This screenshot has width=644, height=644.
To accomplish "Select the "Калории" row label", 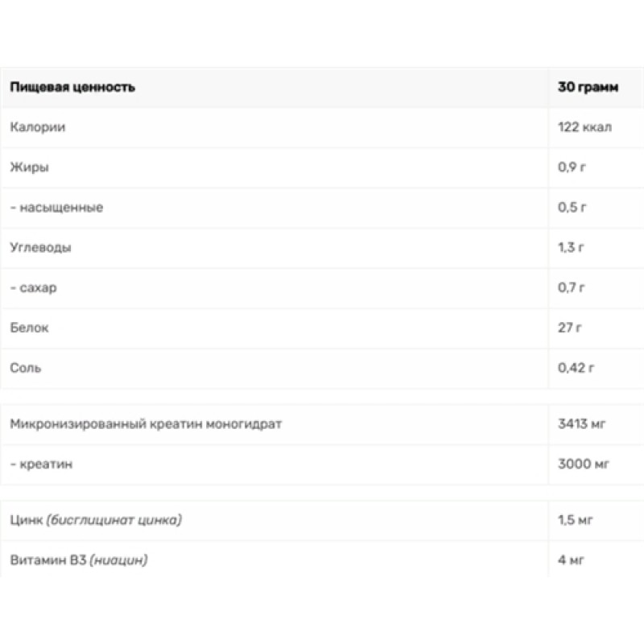I will (x=38, y=128).
